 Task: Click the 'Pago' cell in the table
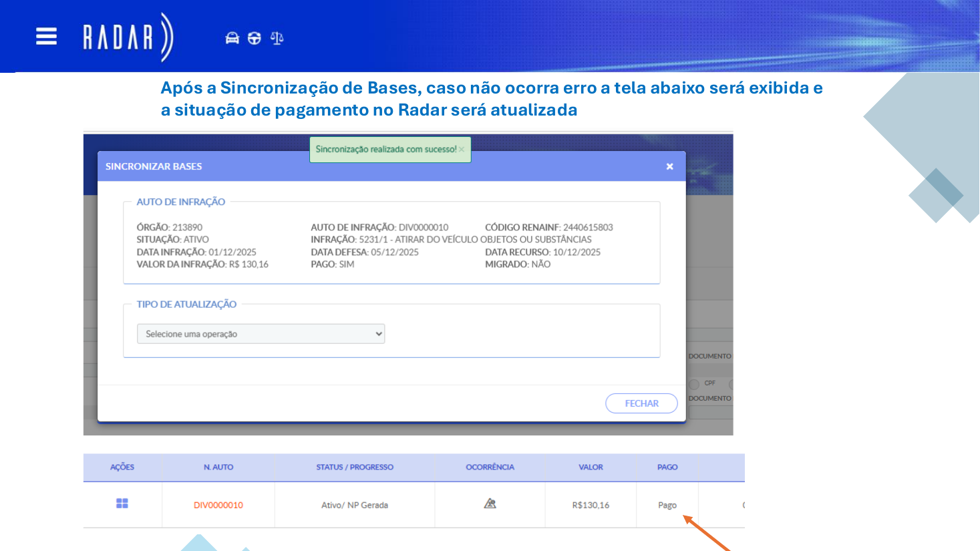(x=667, y=505)
